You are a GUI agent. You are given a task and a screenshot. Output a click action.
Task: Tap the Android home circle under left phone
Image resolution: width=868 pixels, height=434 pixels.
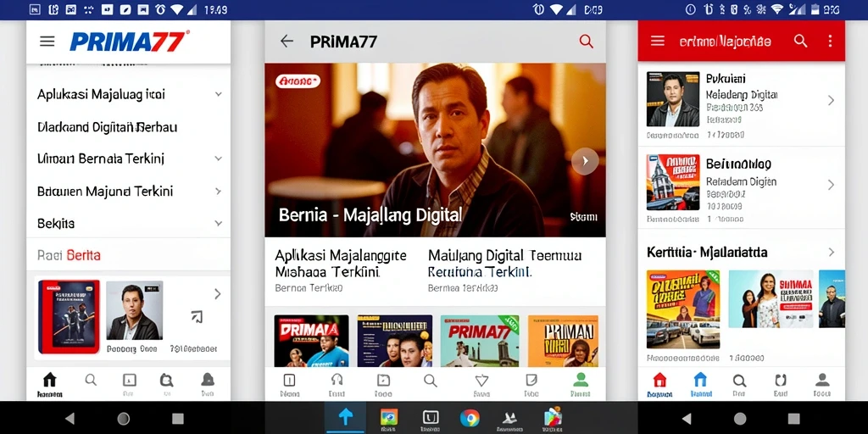pyautogui.click(x=124, y=419)
